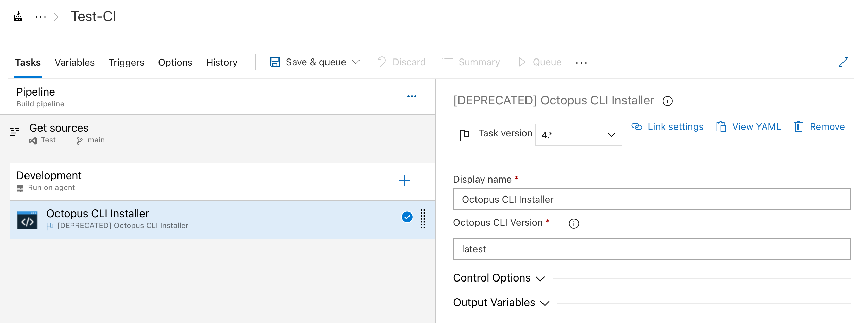Open fullscreen mode with the expand arrow
The width and height of the screenshot is (868, 323).
pos(844,62)
